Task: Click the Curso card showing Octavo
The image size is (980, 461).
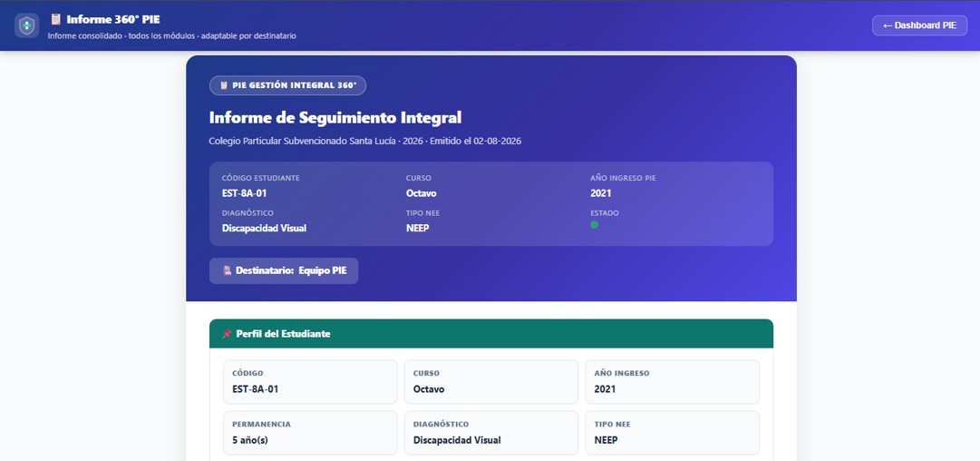Action: point(491,381)
